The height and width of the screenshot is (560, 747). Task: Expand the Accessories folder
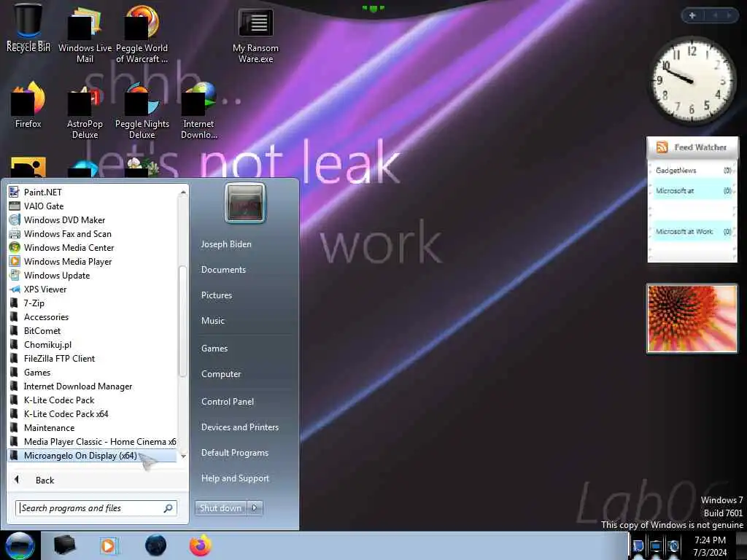click(93, 316)
